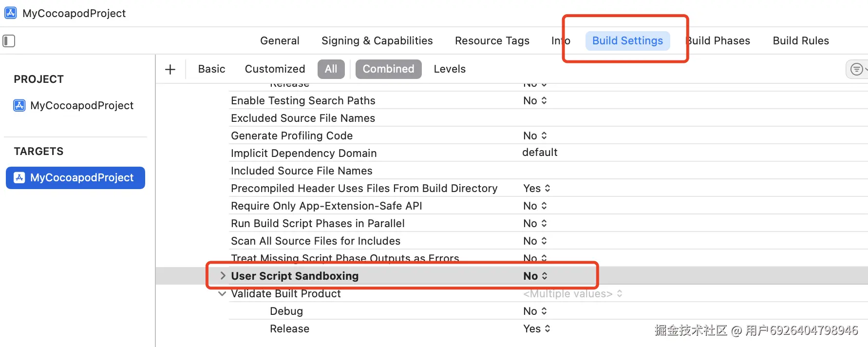Click the plus add build setting icon
The width and height of the screenshot is (868, 347).
tap(170, 69)
